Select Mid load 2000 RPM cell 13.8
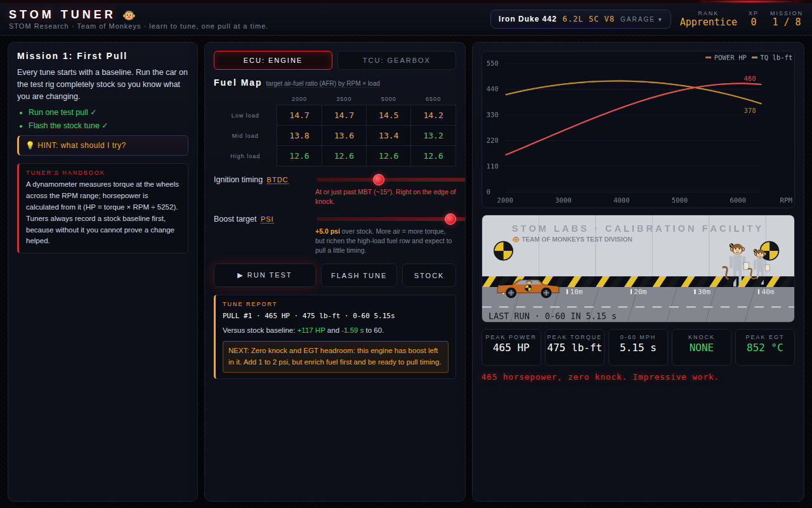 pyautogui.click(x=299, y=136)
